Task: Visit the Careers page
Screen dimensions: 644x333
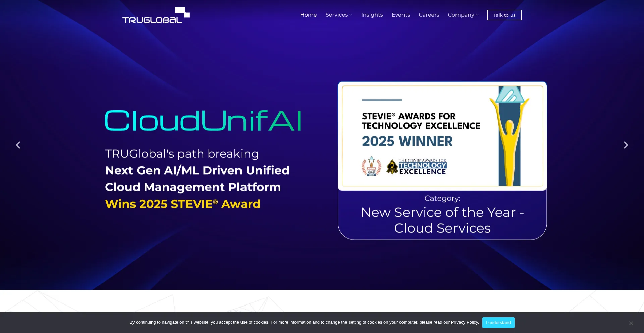Action: point(429,15)
